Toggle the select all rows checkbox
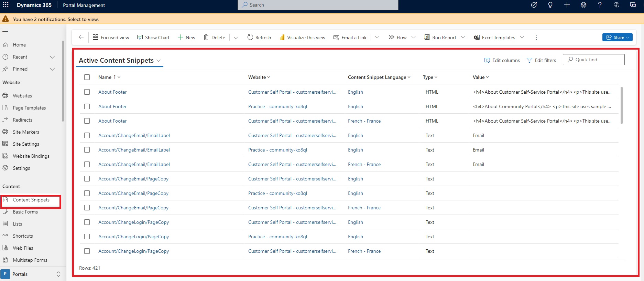644x281 pixels. (x=87, y=77)
